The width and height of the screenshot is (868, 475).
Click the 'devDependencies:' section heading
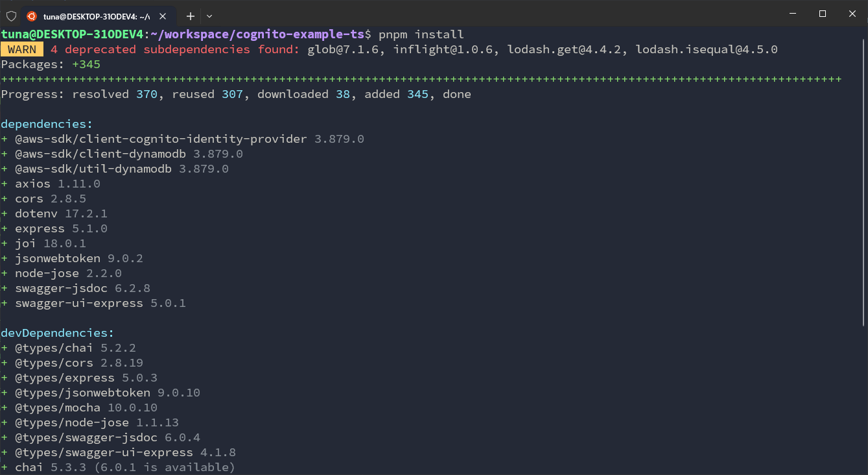[57, 333]
